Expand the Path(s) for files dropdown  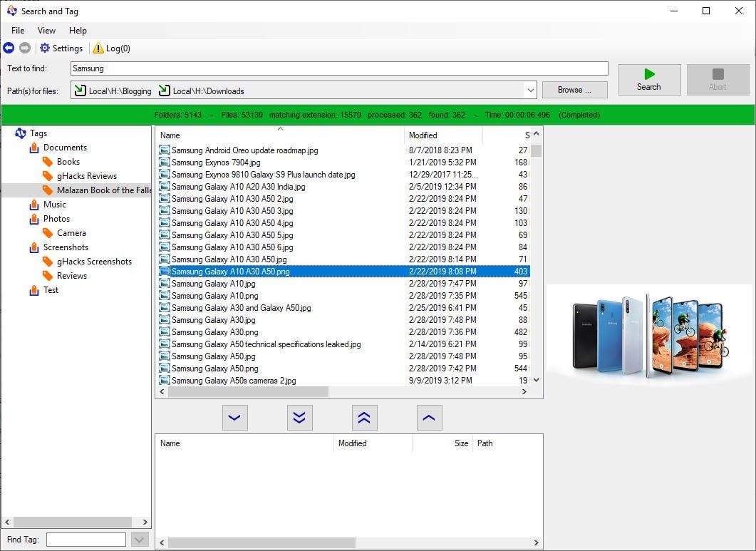[530, 91]
